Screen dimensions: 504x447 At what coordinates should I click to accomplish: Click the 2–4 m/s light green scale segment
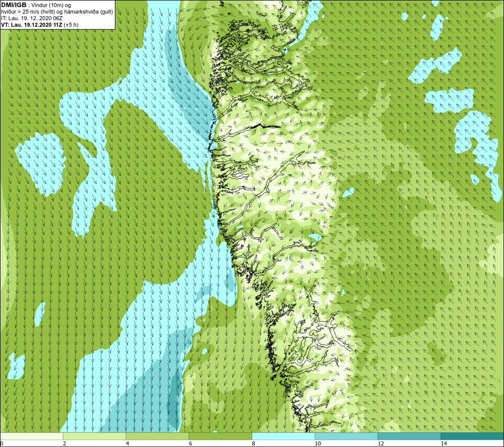pyautogui.click(x=94, y=436)
